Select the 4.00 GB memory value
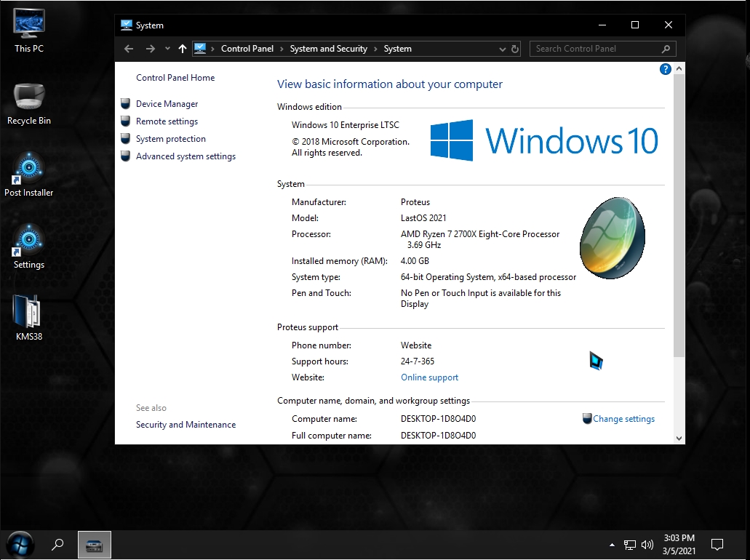The image size is (750, 560). pos(415,261)
